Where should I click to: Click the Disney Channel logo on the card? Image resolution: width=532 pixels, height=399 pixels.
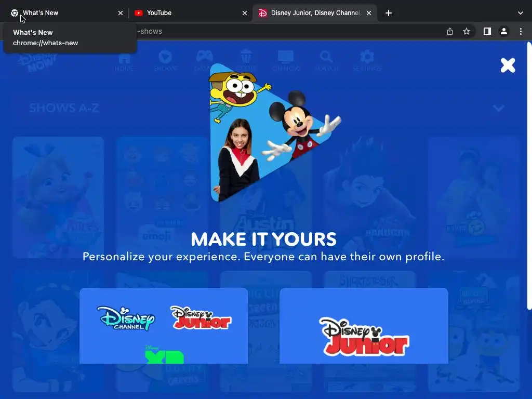(x=126, y=318)
